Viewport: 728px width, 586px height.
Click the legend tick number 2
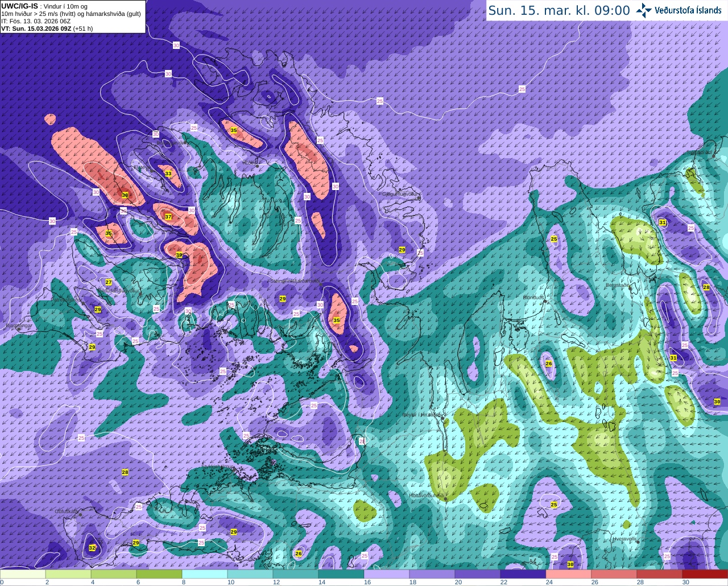coord(47,582)
